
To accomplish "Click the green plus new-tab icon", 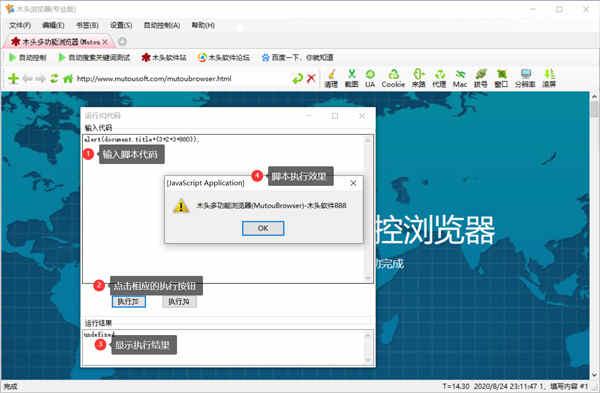I will (13, 78).
